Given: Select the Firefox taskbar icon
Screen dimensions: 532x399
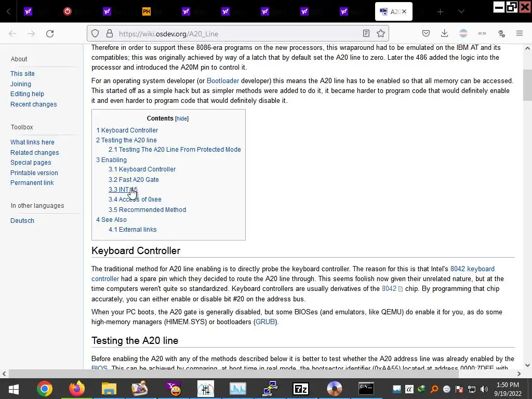Looking at the screenshot, I should click(x=77, y=389).
